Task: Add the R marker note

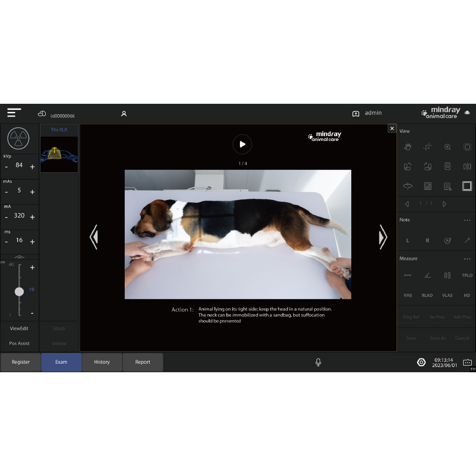Action: coord(427,240)
